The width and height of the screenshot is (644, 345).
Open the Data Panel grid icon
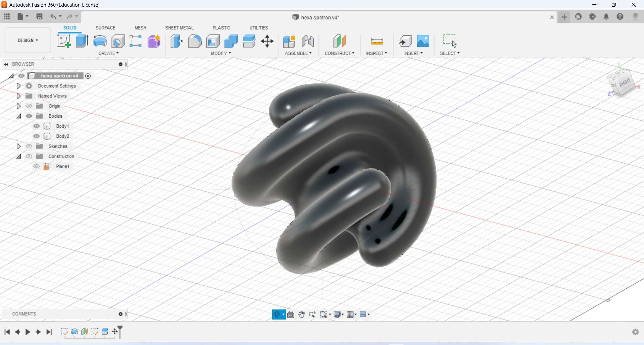(7, 16)
